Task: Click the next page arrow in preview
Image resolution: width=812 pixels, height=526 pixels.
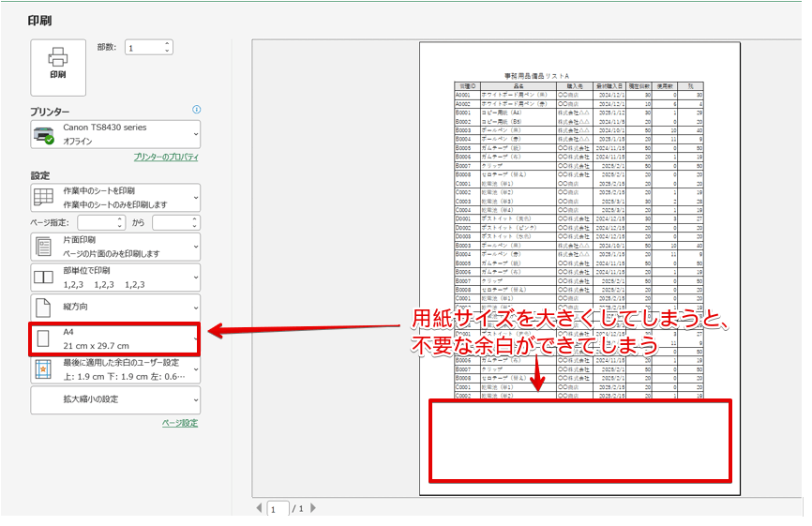Action: point(313,508)
